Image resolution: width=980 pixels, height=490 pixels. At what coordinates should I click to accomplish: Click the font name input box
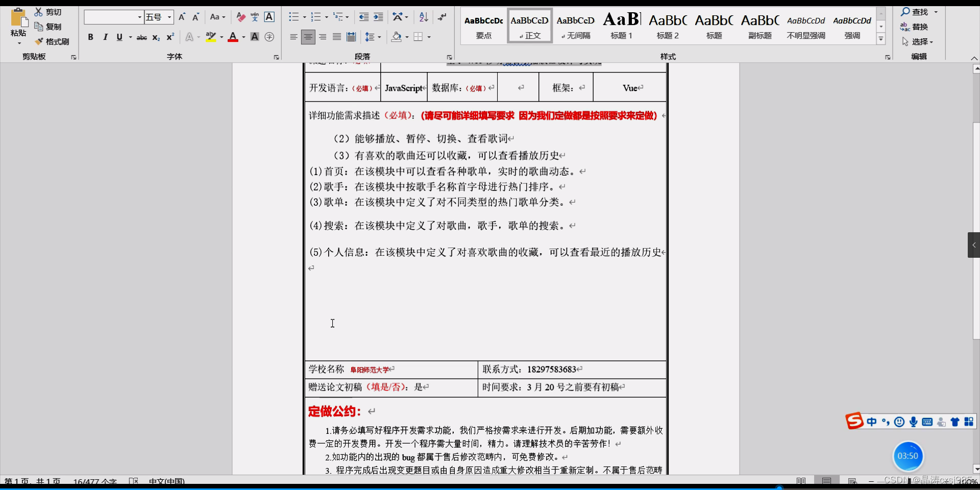111,17
